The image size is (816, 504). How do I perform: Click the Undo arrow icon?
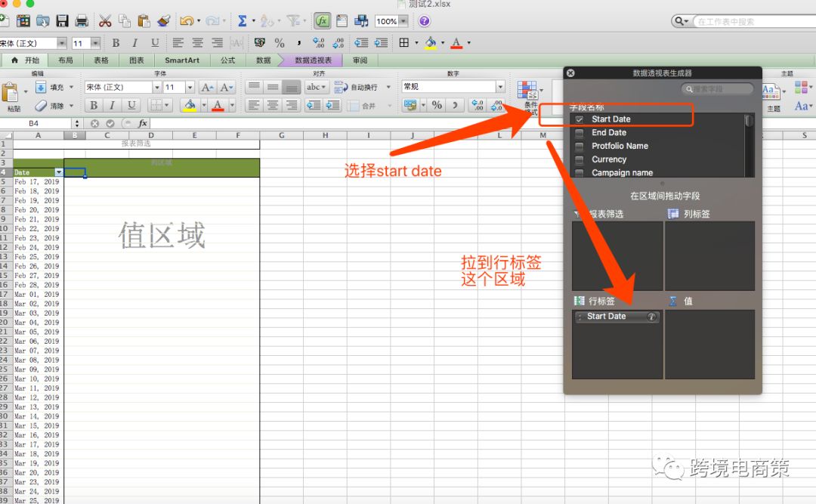pos(187,21)
